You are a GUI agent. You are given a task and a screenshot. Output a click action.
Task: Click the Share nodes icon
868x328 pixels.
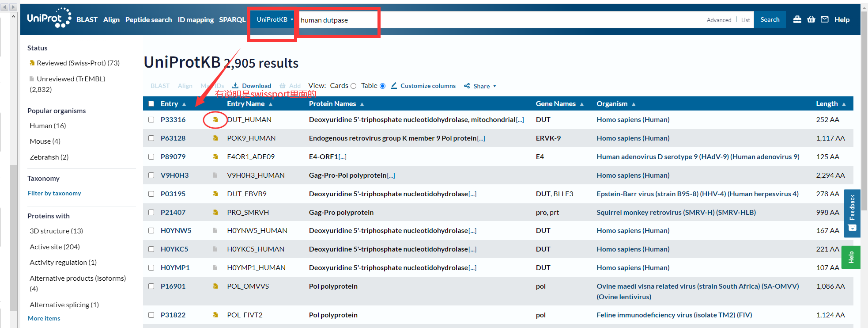[x=467, y=86]
